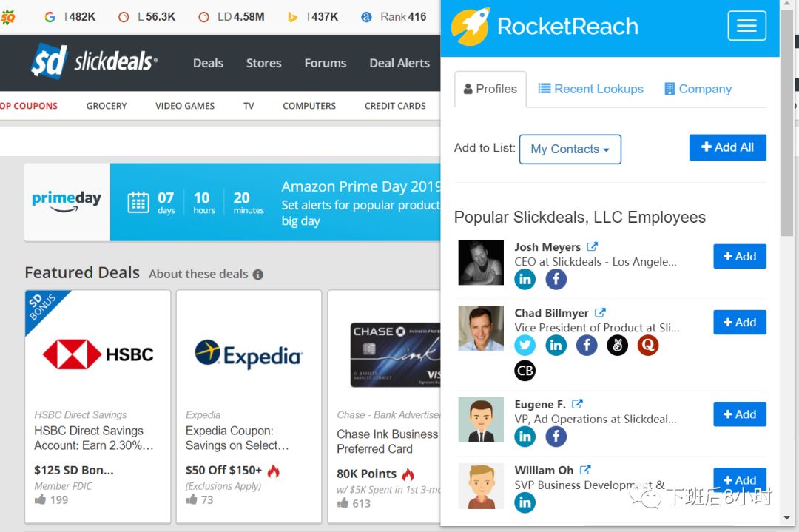Click thumbs-up icon on HSBC deal

click(40, 499)
